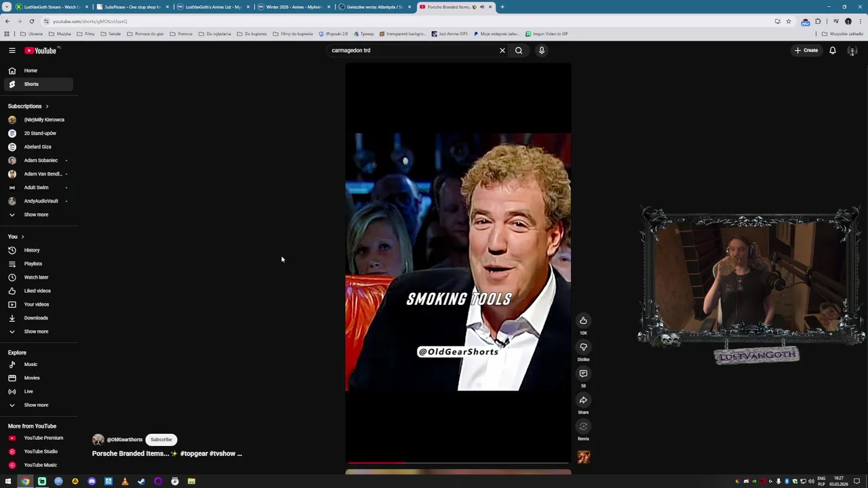Open Your videos
Image resolution: width=868 pixels, height=488 pixels.
click(38, 304)
